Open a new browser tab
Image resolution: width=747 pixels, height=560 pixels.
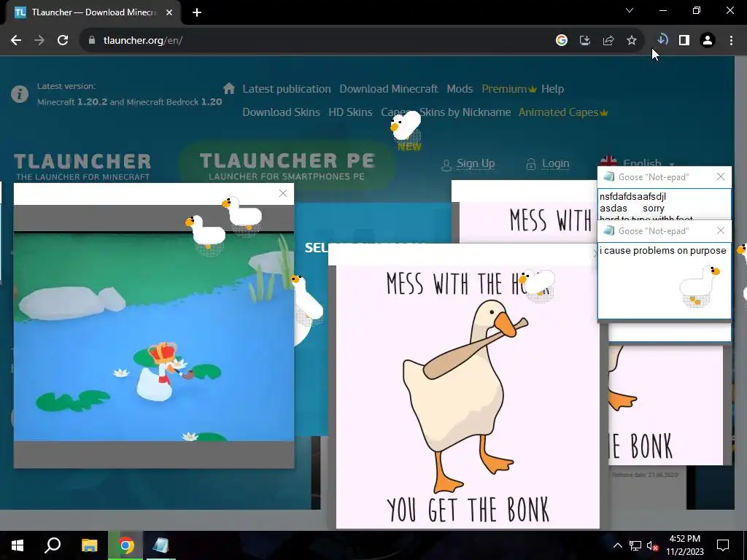point(197,12)
